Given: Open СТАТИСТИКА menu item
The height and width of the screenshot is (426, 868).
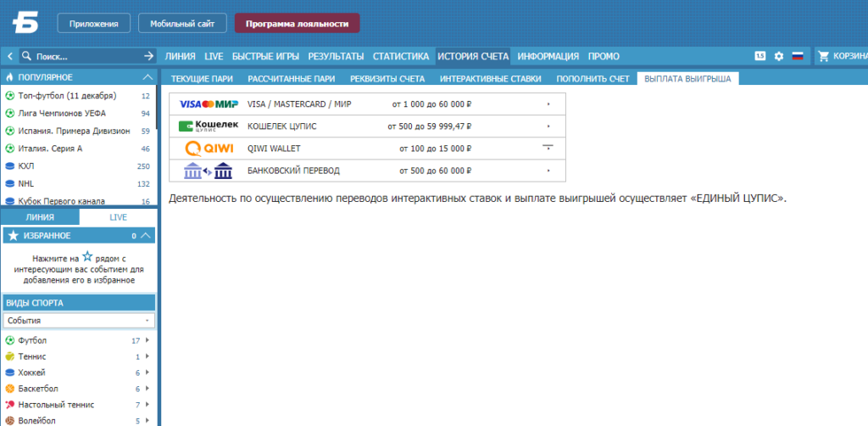Looking at the screenshot, I should pos(401,56).
